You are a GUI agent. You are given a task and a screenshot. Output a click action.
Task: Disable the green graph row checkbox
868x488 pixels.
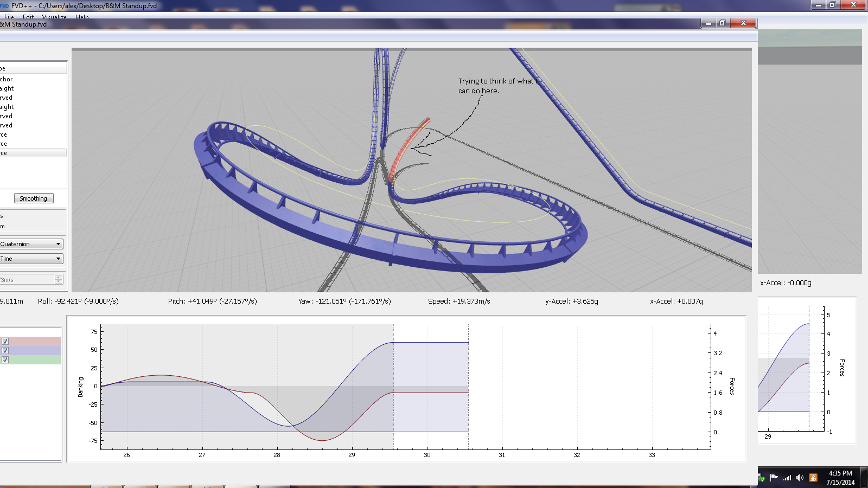5,360
